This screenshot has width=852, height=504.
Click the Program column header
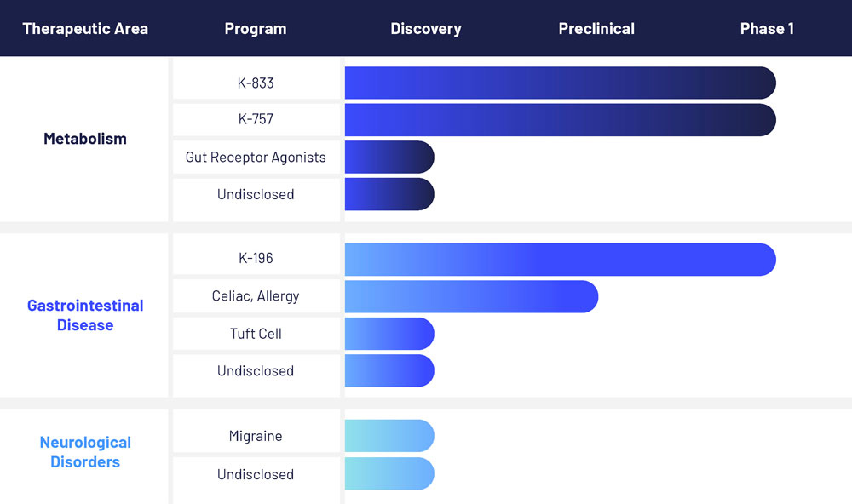[256, 29]
